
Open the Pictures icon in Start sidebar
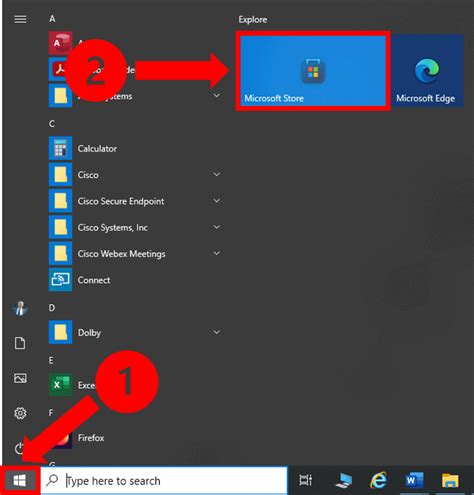click(20, 378)
